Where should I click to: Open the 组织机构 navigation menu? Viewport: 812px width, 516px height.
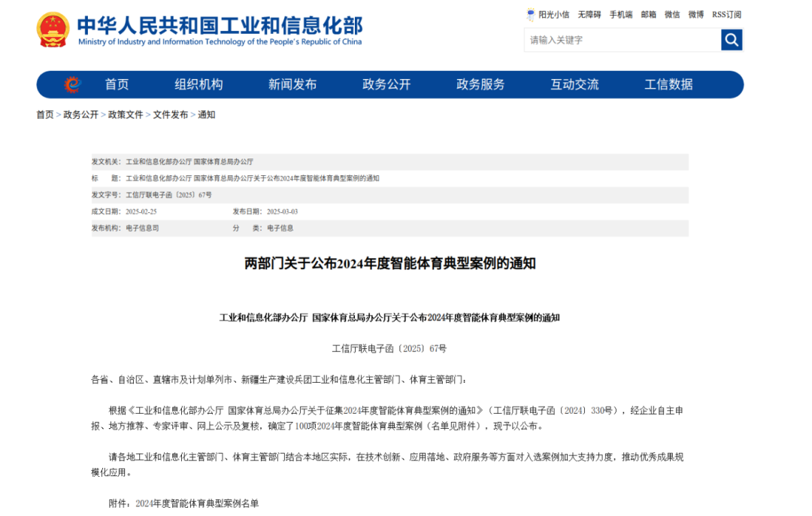coord(198,84)
